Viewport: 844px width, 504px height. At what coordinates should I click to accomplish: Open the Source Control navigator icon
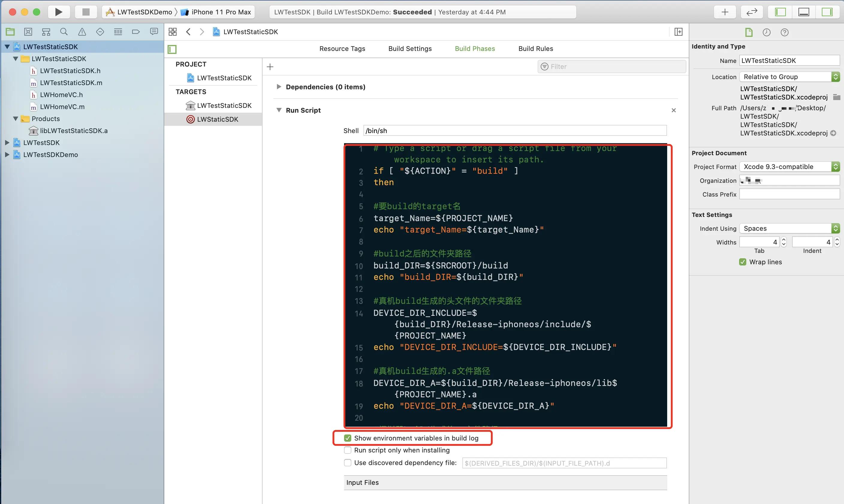tap(28, 32)
